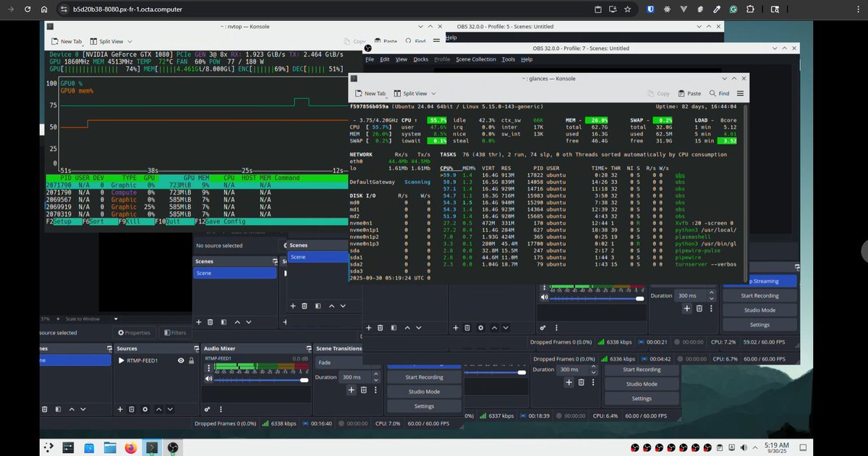Open Tools menu in OBS Profile 7 window
868x456 pixels.
pos(509,59)
